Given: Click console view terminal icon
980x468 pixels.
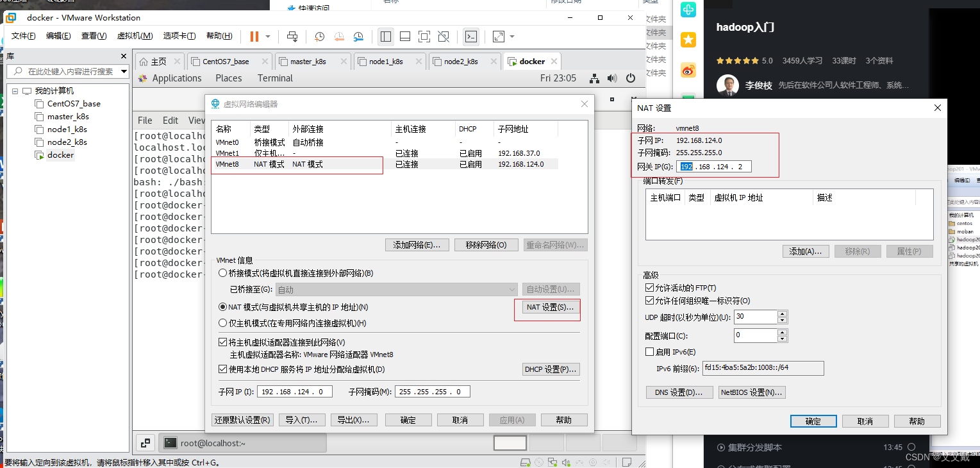Looking at the screenshot, I should point(471,37).
